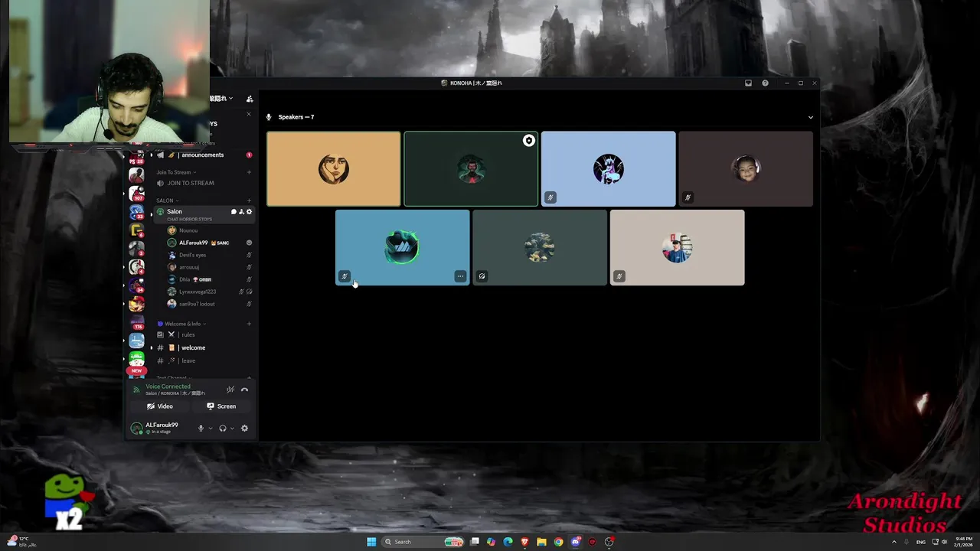Add channel to Join To Stream category
The width and height of the screenshot is (980, 551).
[x=249, y=172]
